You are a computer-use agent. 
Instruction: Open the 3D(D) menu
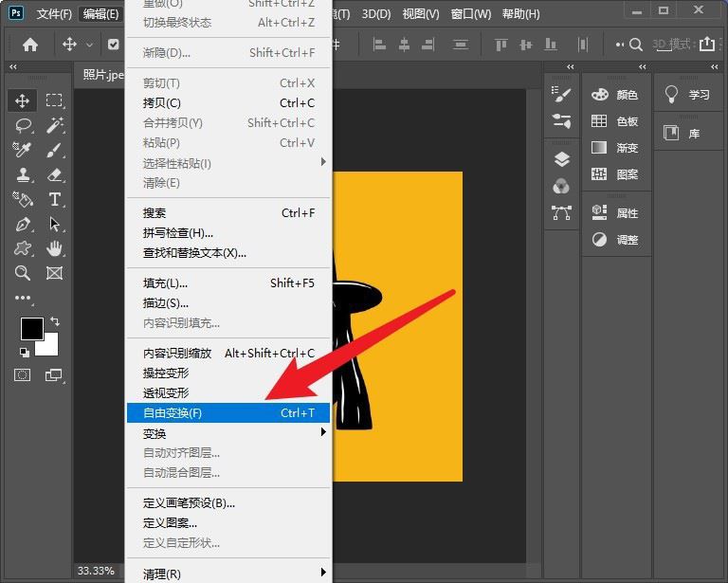[x=376, y=14]
